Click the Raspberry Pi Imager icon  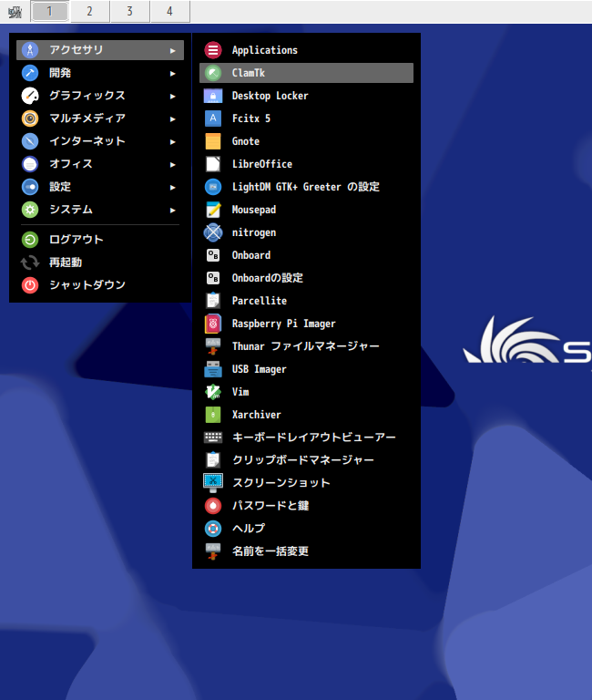click(x=213, y=324)
